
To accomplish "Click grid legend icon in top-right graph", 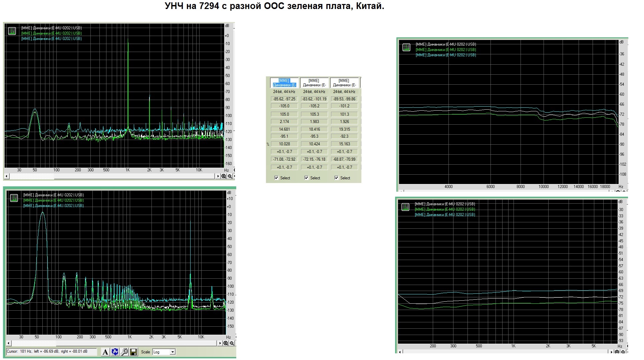I will coord(406,47).
